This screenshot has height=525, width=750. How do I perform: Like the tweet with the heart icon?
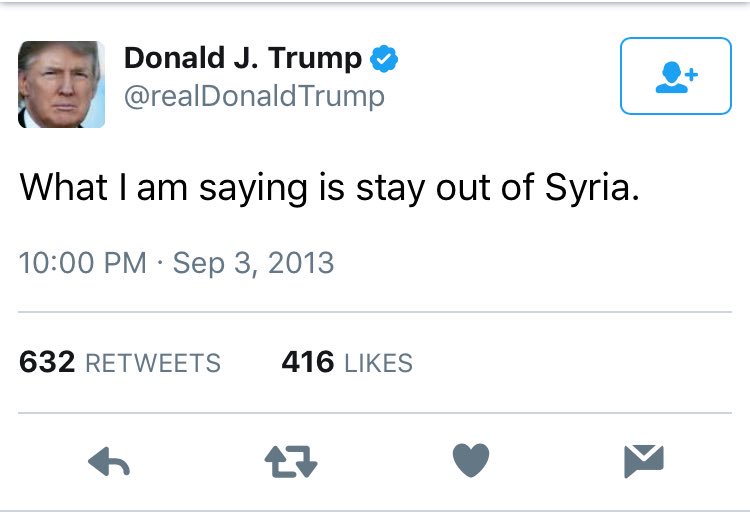471,461
